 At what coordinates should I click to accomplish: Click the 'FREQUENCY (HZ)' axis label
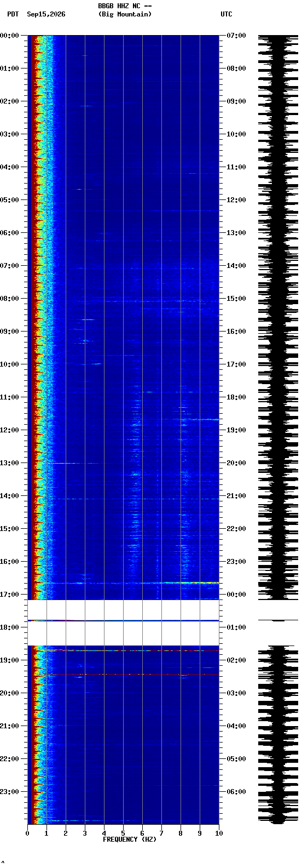130,840
